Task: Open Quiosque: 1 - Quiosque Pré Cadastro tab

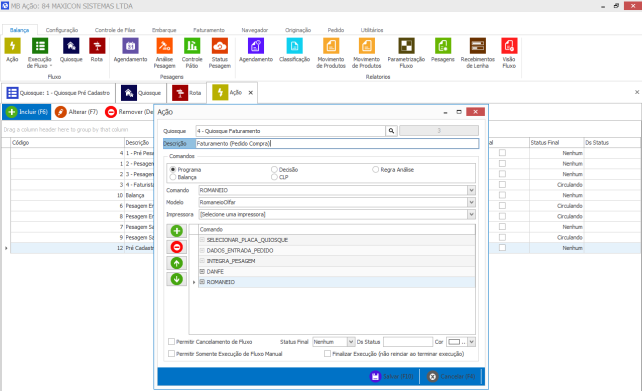Action: click(x=59, y=93)
